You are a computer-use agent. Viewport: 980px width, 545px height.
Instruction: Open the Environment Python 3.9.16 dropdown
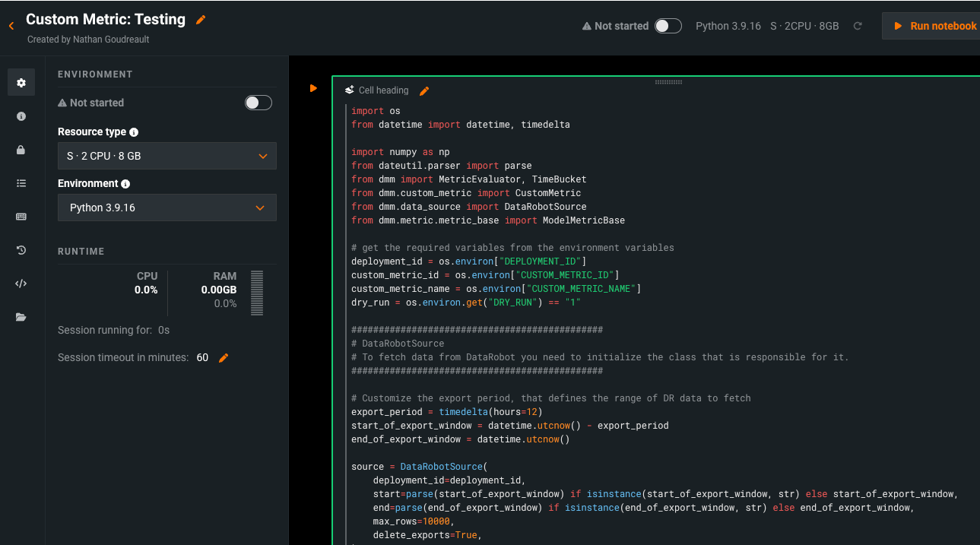coord(167,208)
